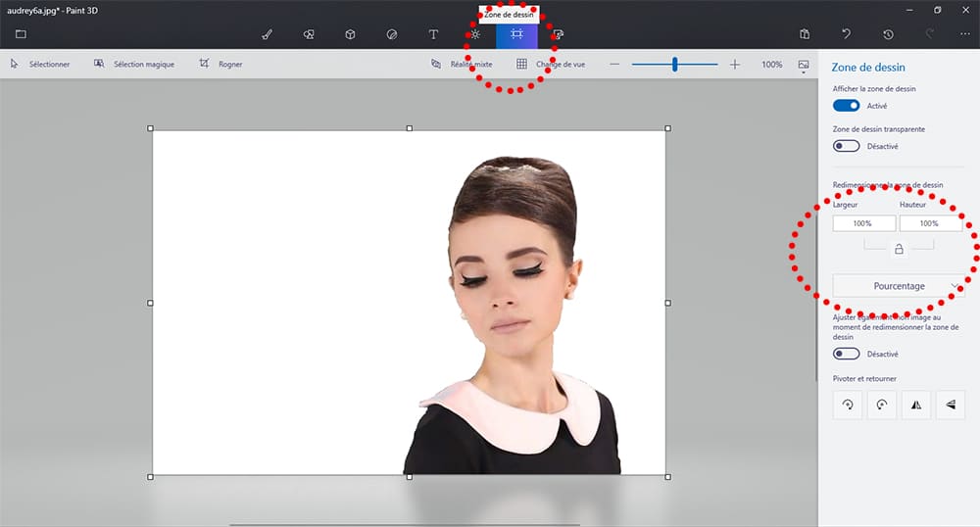
Task: Disable the 'Afficher la zone de dessin' toggle
Action: (x=846, y=106)
